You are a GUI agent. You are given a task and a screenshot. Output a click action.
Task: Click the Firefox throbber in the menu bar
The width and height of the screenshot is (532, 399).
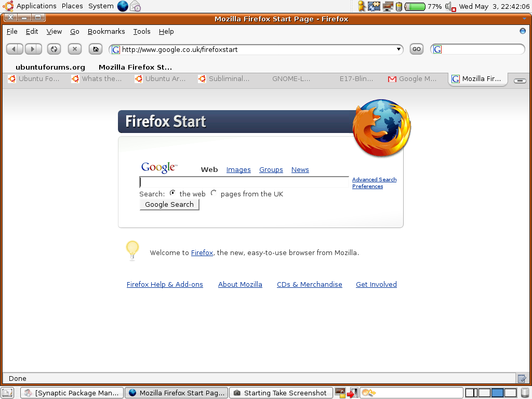(x=523, y=31)
